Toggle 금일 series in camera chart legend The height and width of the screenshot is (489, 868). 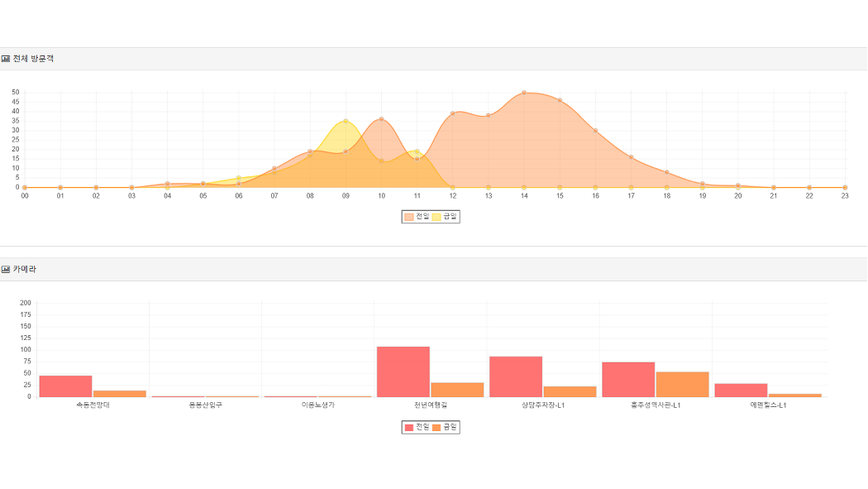coord(445,427)
